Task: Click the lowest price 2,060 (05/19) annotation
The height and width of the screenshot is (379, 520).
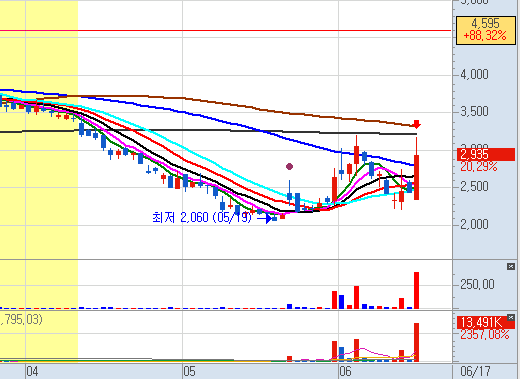Action: pos(202,217)
